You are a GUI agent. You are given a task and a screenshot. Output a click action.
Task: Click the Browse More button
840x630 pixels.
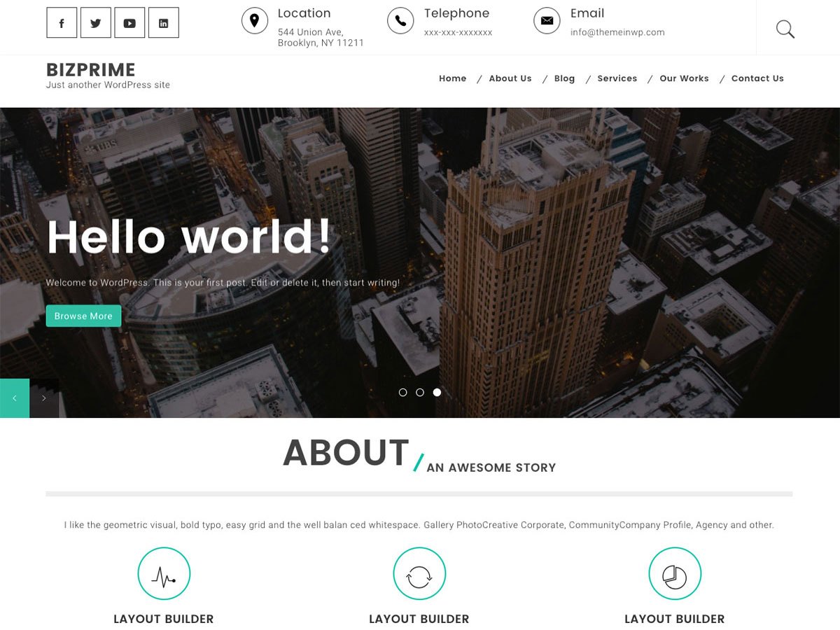point(83,316)
